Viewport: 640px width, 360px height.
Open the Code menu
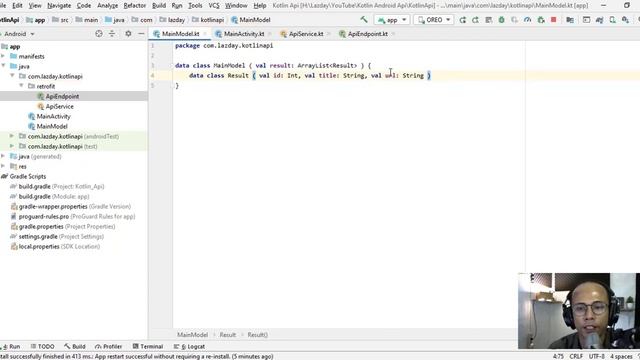coord(84,6)
